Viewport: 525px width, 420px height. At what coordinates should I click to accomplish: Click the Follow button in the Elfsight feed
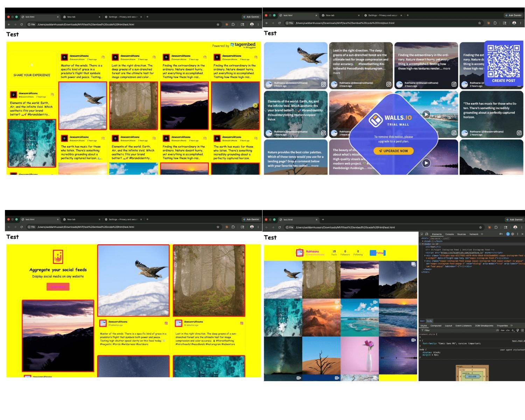coord(378,253)
